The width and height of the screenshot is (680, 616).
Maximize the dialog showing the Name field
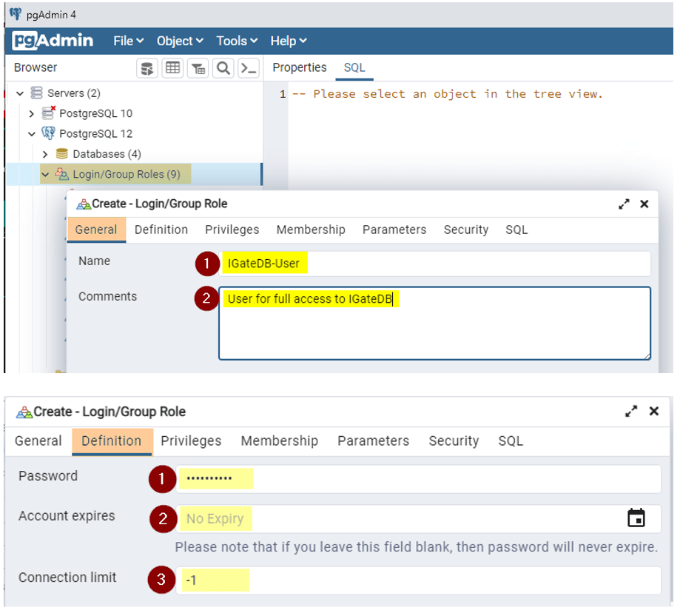tap(624, 204)
